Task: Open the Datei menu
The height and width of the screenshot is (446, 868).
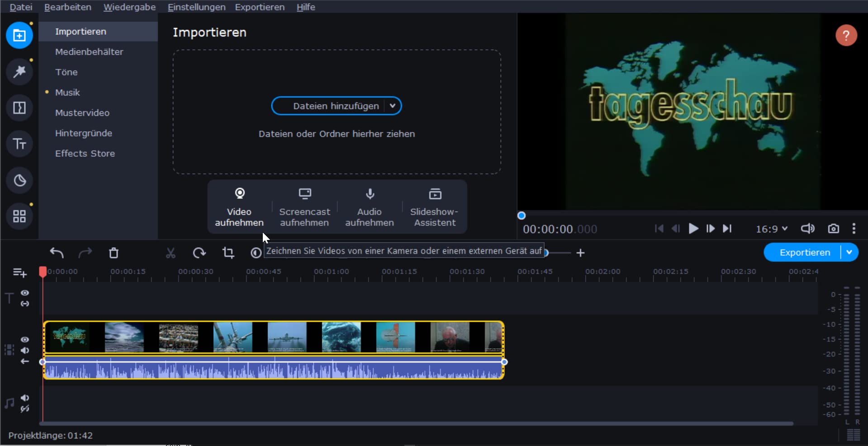Action: [21, 7]
